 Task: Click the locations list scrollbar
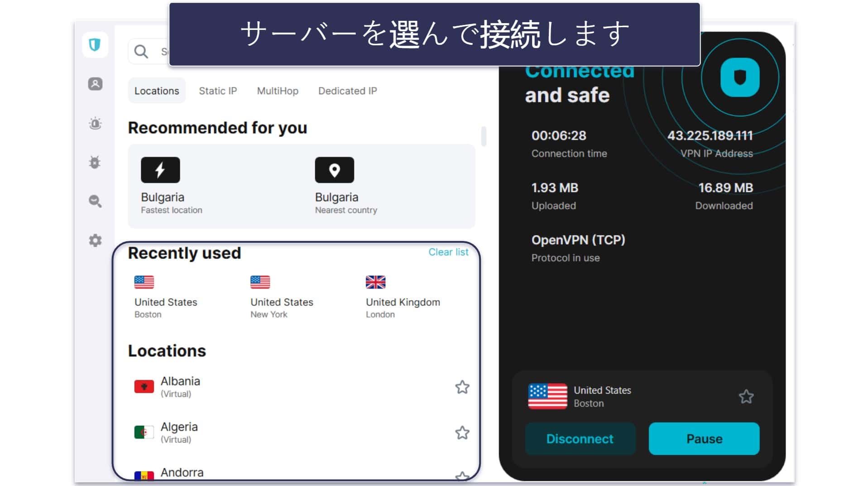[x=484, y=136]
